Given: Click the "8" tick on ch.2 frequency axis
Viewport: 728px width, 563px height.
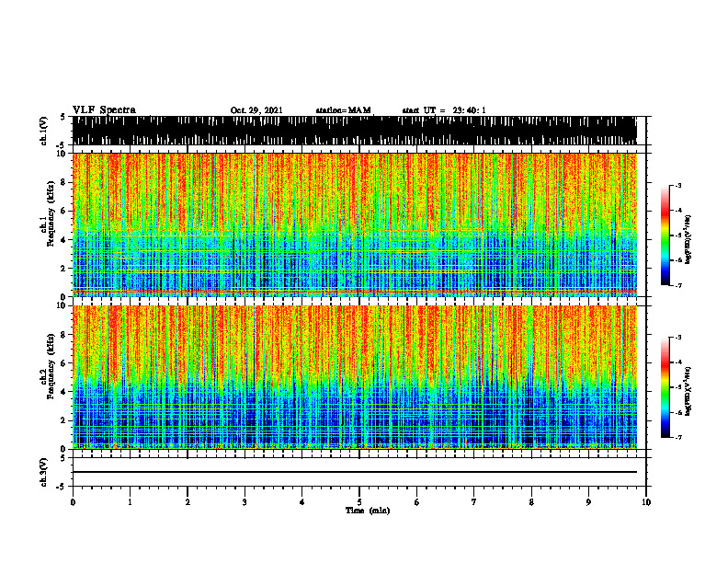Looking at the screenshot, I should tap(65, 335).
